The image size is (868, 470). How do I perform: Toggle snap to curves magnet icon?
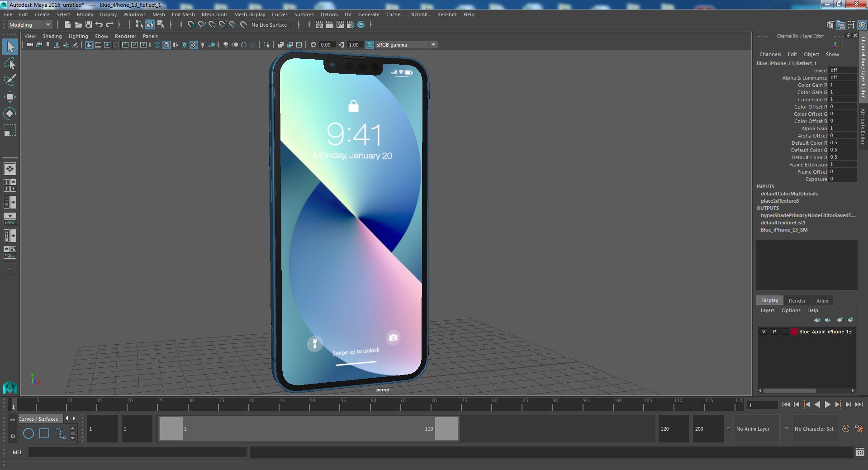click(202, 25)
